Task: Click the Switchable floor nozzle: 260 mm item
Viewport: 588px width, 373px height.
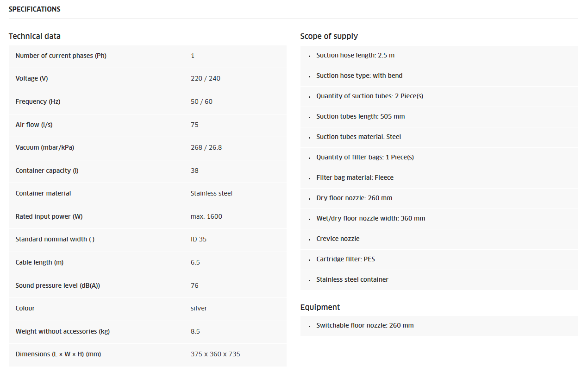Action: pyautogui.click(x=365, y=325)
